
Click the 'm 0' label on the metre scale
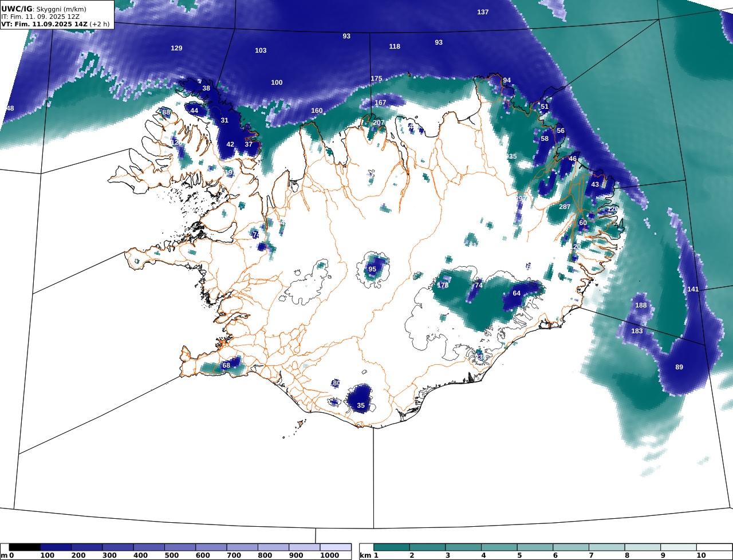(7, 555)
